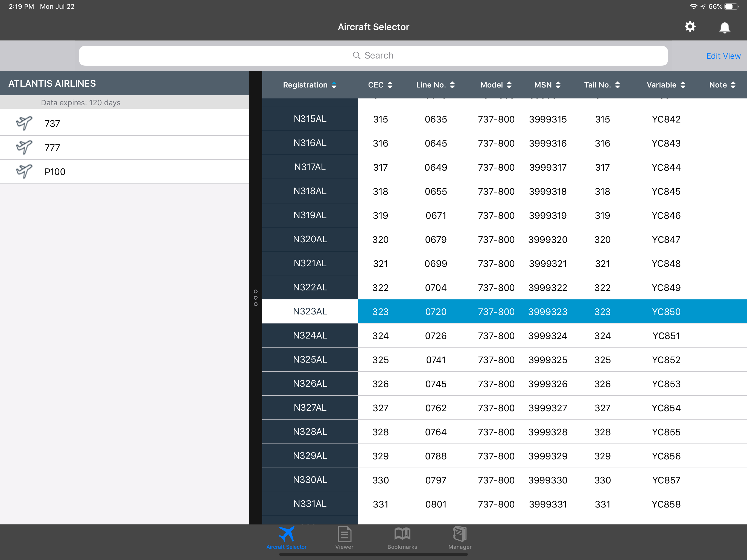Click the Search input field
The height and width of the screenshot is (560, 747).
coord(373,56)
